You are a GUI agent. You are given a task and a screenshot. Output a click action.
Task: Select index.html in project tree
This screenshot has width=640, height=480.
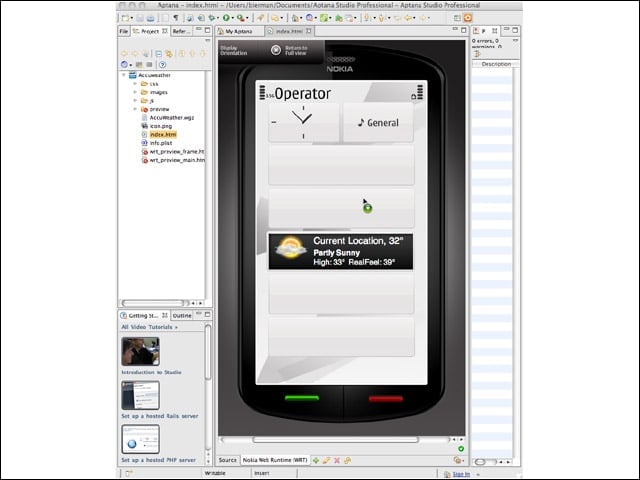click(163, 134)
